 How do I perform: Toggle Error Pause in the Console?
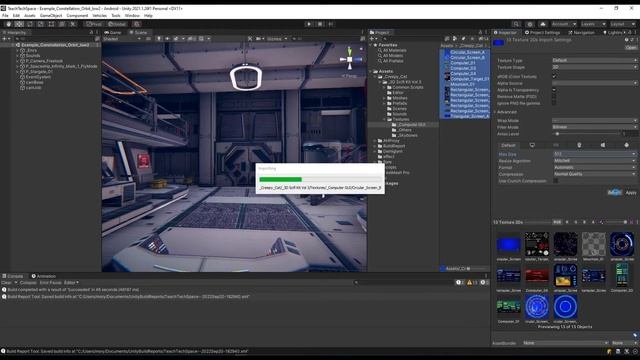click(x=50, y=282)
